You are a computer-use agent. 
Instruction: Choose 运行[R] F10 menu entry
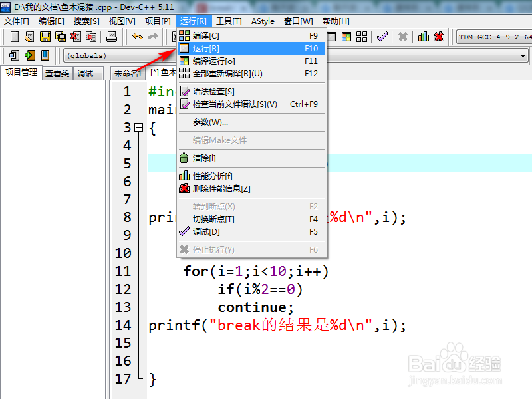point(251,48)
